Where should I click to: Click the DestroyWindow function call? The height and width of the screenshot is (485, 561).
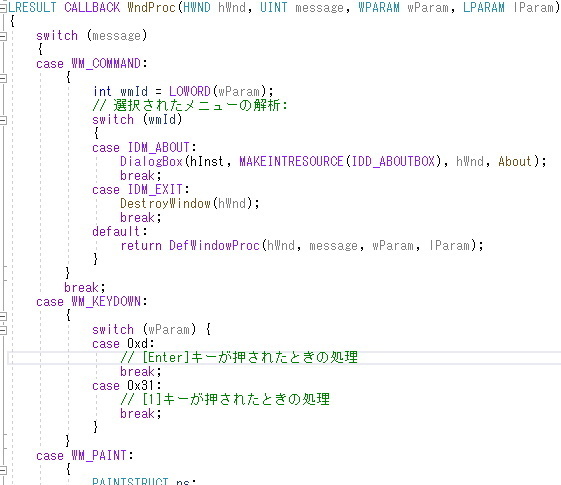click(165, 204)
